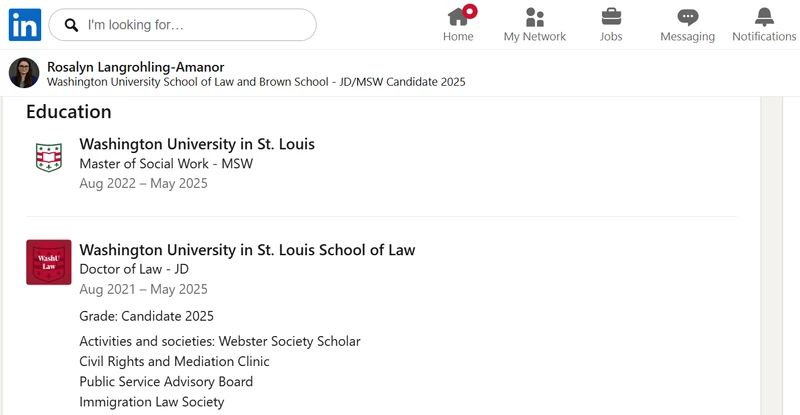Open the Washington University shield logo
This screenshot has width=800, height=415.
pyautogui.click(x=49, y=157)
